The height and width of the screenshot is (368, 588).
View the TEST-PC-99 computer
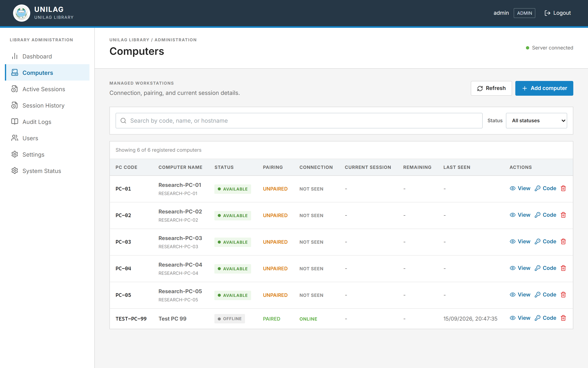tap(520, 318)
